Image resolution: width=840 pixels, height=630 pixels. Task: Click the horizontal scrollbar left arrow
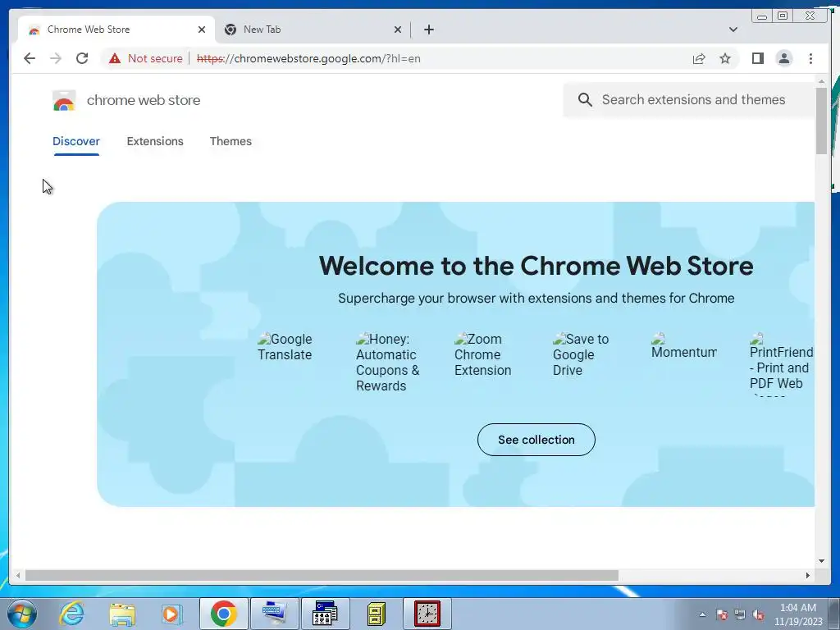tap(18, 575)
